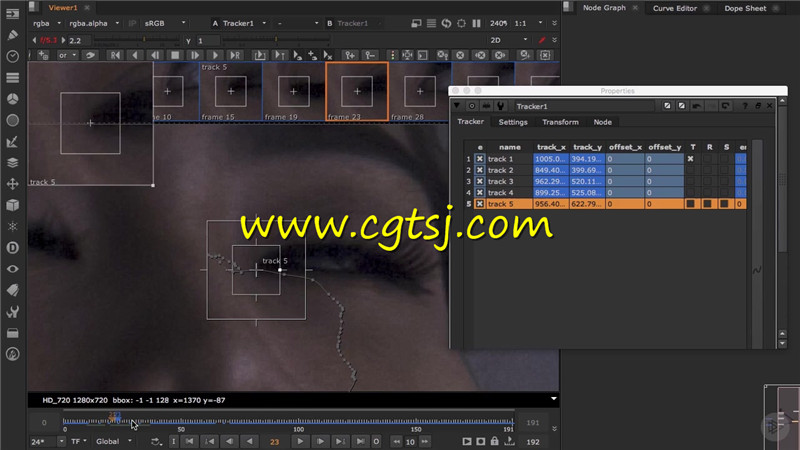Switch to the Node Graph tab
800x450 pixels.
pyautogui.click(x=604, y=8)
